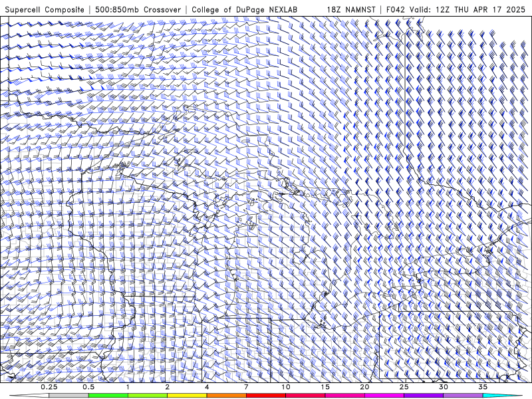Select the purple 25–30 legend swatch

[424, 396]
